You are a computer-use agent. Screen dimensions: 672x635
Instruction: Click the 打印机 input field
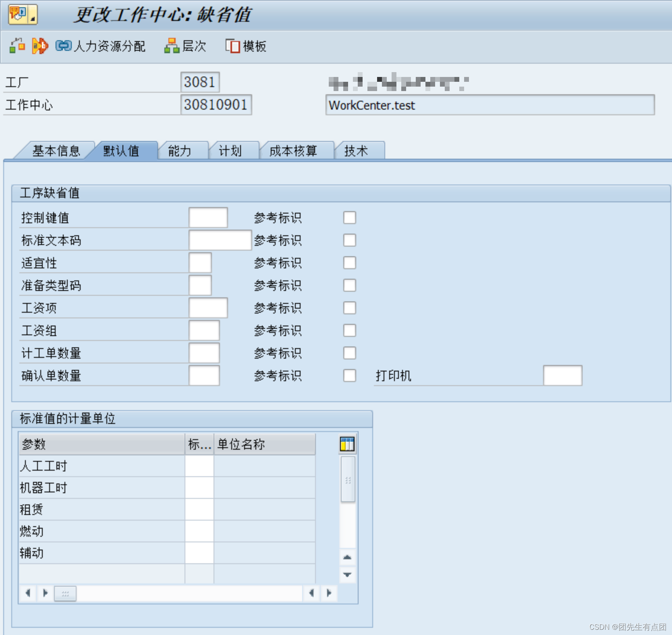coord(562,375)
